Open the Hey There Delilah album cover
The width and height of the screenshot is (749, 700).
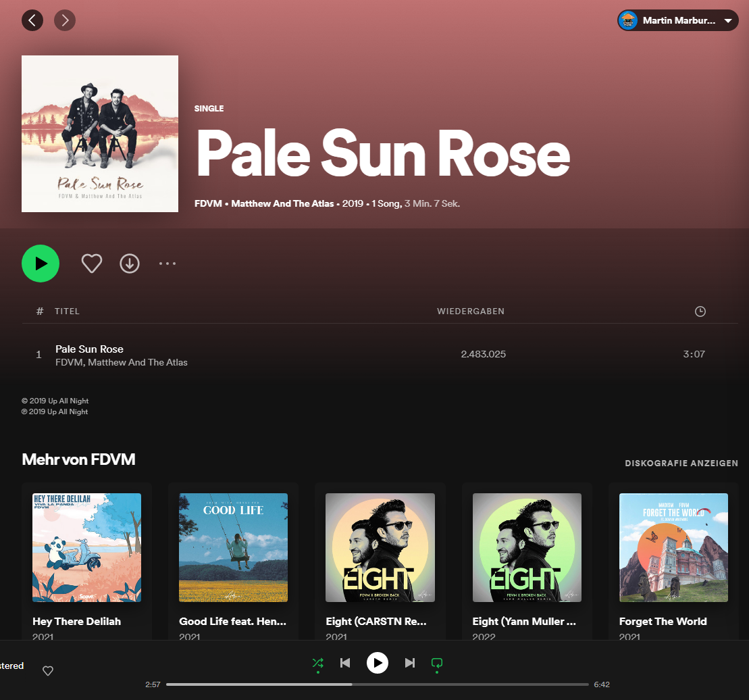pyautogui.click(x=87, y=547)
